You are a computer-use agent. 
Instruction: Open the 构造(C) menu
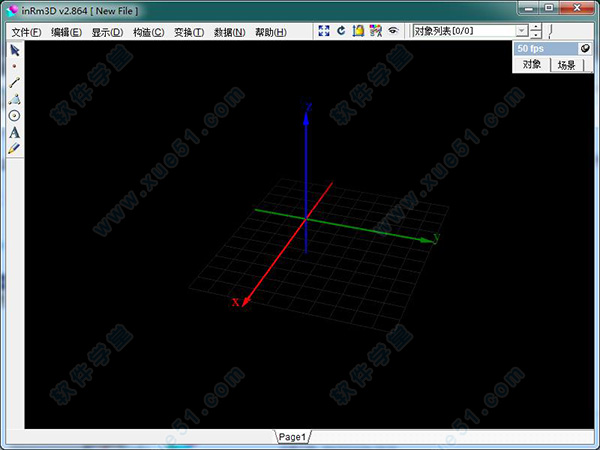click(x=148, y=32)
